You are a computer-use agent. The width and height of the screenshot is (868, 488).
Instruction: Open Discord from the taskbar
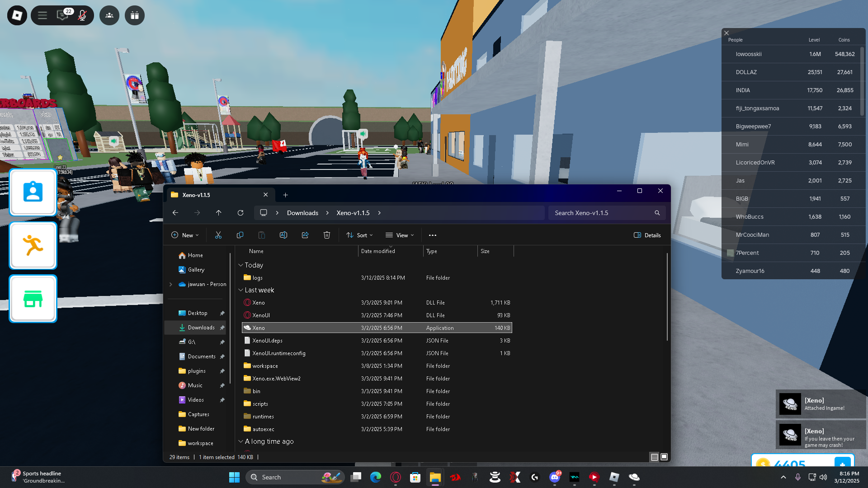[x=555, y=477]
